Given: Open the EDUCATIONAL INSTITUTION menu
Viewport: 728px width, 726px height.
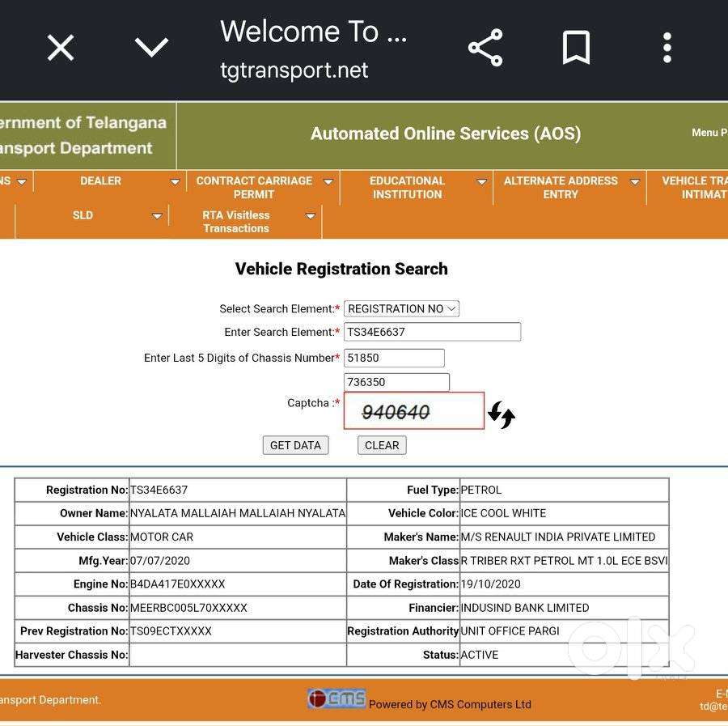Looking at the screenshot, I should point(407,187).
